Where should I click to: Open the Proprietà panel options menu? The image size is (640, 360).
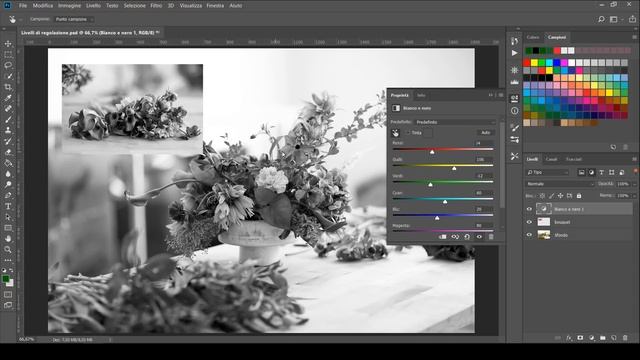501,95
